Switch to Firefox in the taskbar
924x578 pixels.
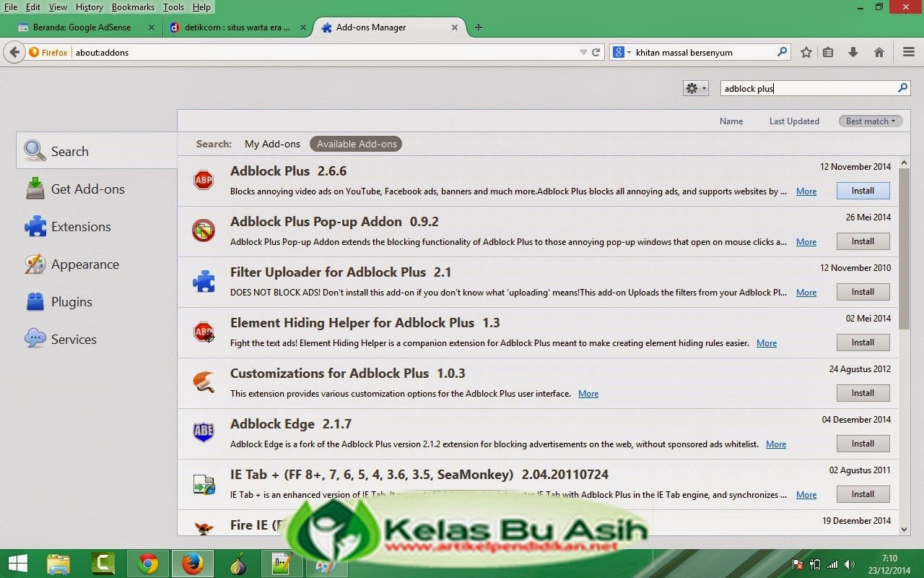pos(192,564)
